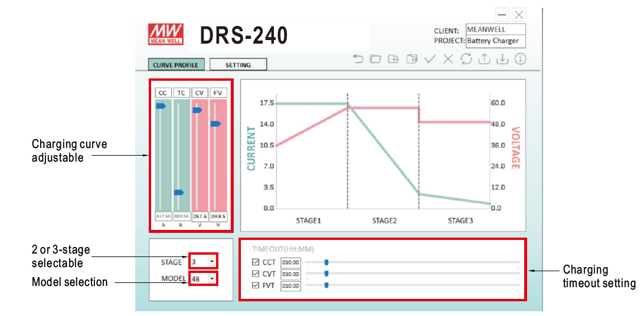This screenshot has width=644, height=316.
Task: Toggle the FVT timeout checkbox
Action: pos(256,285)
